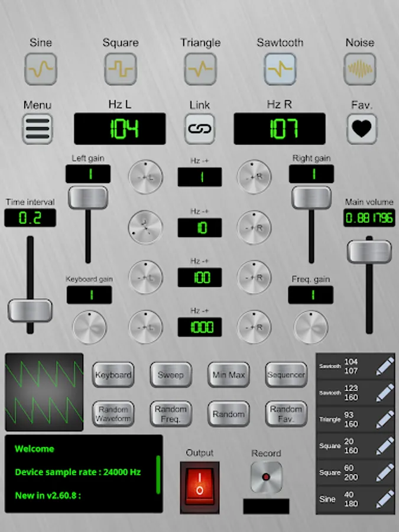Select the Square waveform button

[121, 69]
